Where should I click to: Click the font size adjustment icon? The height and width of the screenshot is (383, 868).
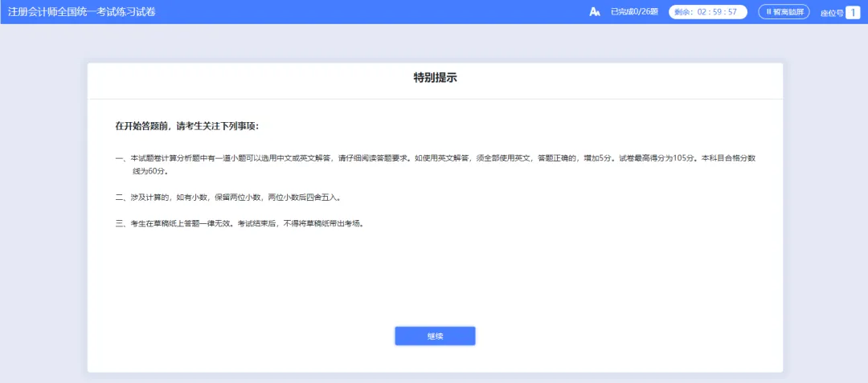coord(595,12)
